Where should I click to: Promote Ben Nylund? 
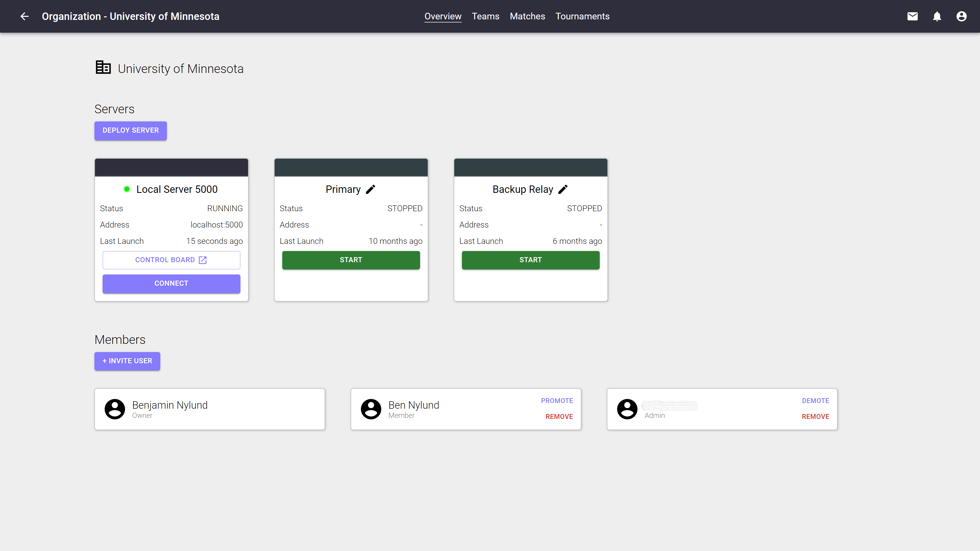point(557,401)
